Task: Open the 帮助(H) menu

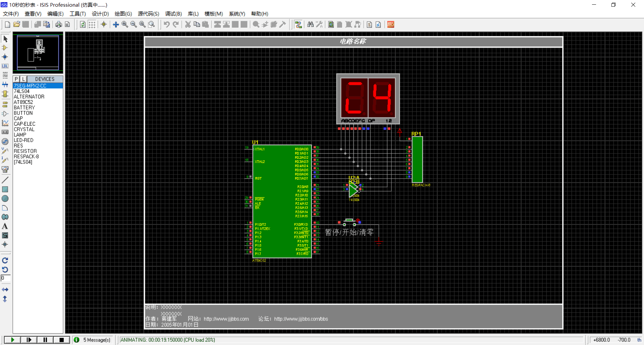Action: tap(260, 14)
